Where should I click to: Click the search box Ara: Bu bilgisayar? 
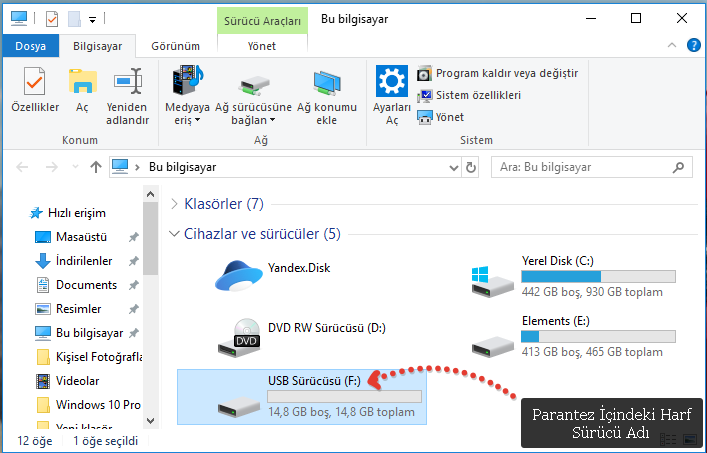tap(590, 166)
